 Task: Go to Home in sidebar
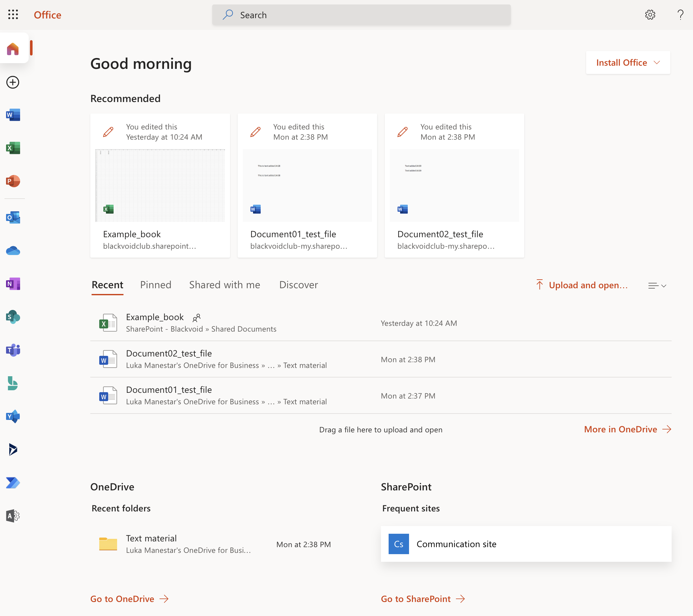tap(13, 49)
